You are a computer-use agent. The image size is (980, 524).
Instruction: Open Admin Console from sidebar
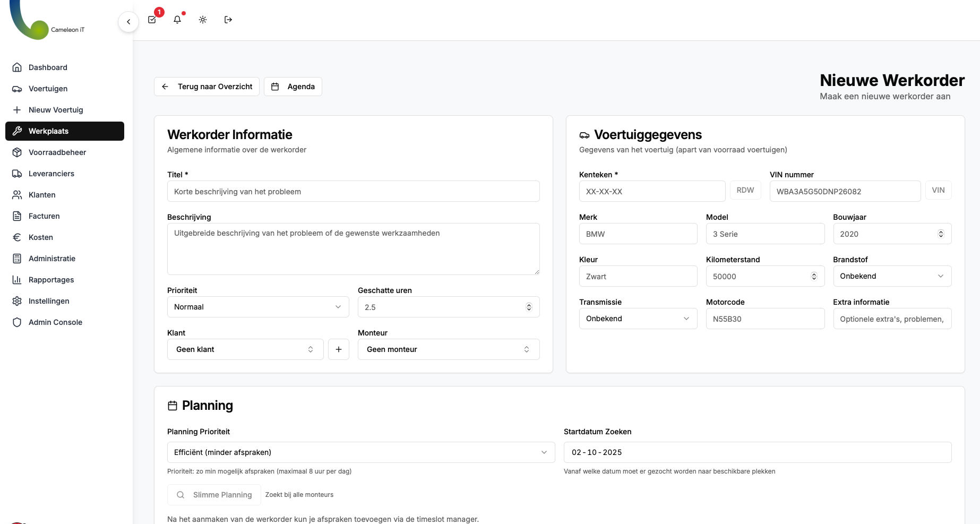55,322
